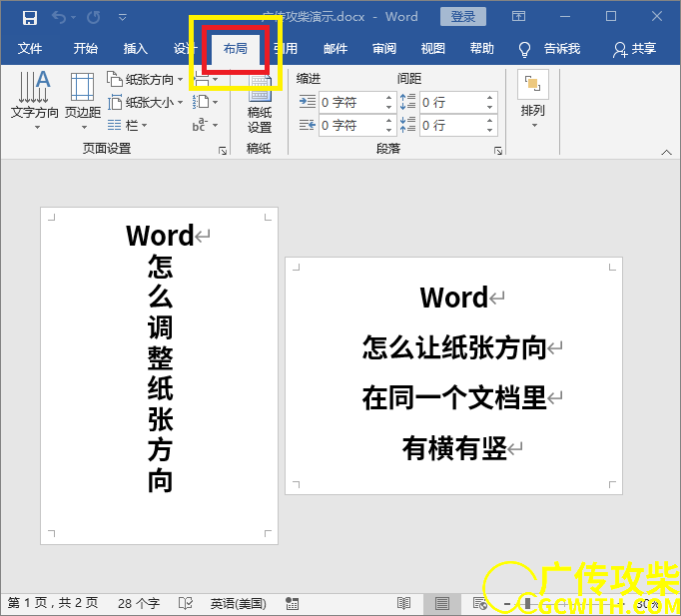Click the page count 第1页，共2页
Screen dimensions: 681x616
[53, 603]
